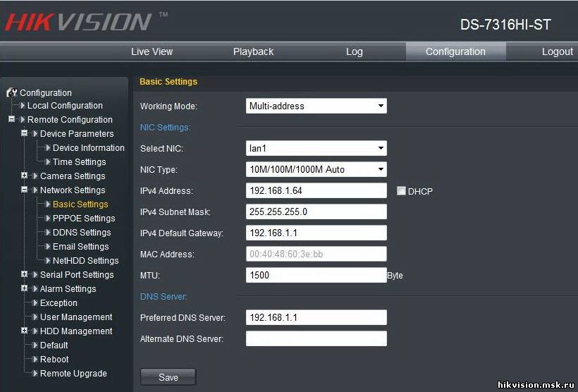578x392 pixels.
Task: Open the NIC Type dropdown
Action: tap(316, 170)
